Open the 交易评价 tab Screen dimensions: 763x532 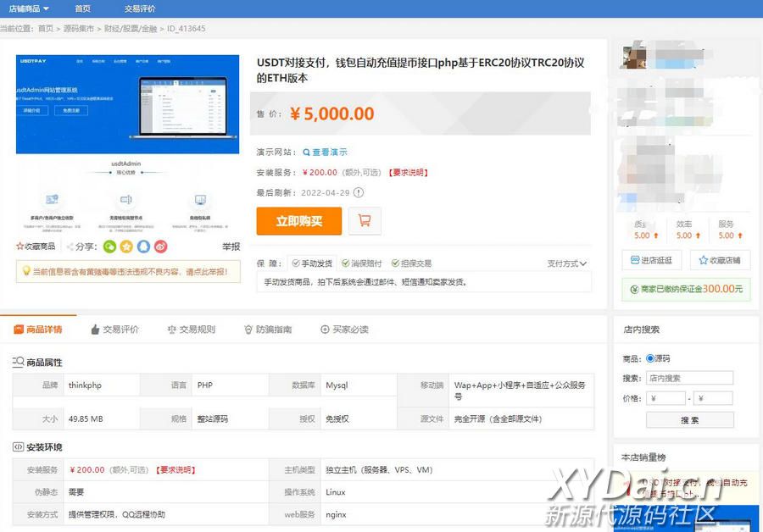(114, 330)
